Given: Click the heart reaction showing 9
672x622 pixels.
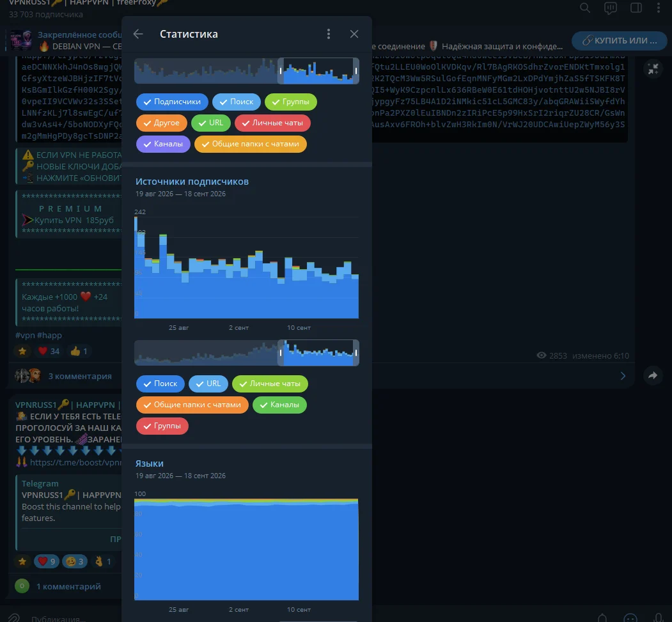Looking at the screenshot, I should point(47,561).
